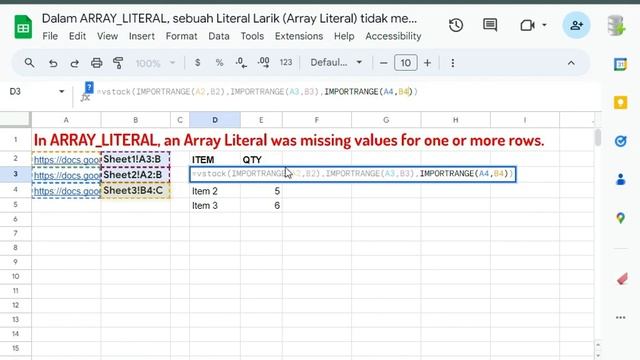The height and width of the screenshot is (360, 640).
Task: Open Google Maps in side panel
Action: tap(620, 218)
